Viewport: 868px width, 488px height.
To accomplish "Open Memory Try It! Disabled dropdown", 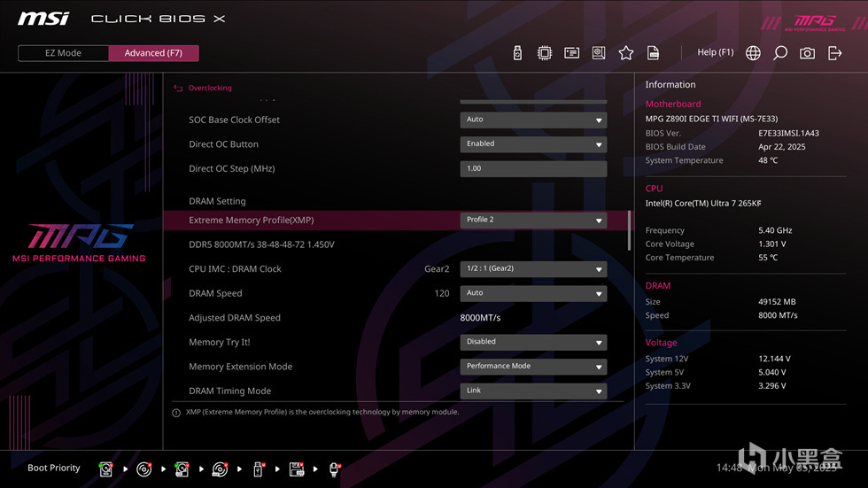I will [x=533, y=342].
